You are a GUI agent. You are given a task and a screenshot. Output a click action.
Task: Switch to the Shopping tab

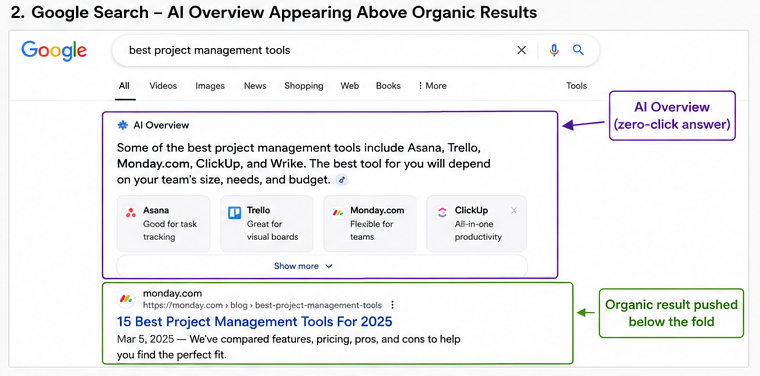point(303,86)
